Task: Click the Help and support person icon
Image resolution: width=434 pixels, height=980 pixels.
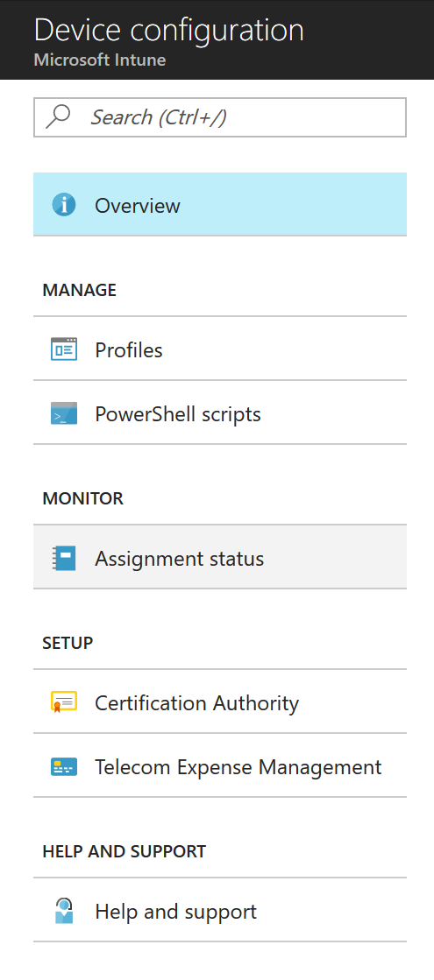Action: pos(64,911)
